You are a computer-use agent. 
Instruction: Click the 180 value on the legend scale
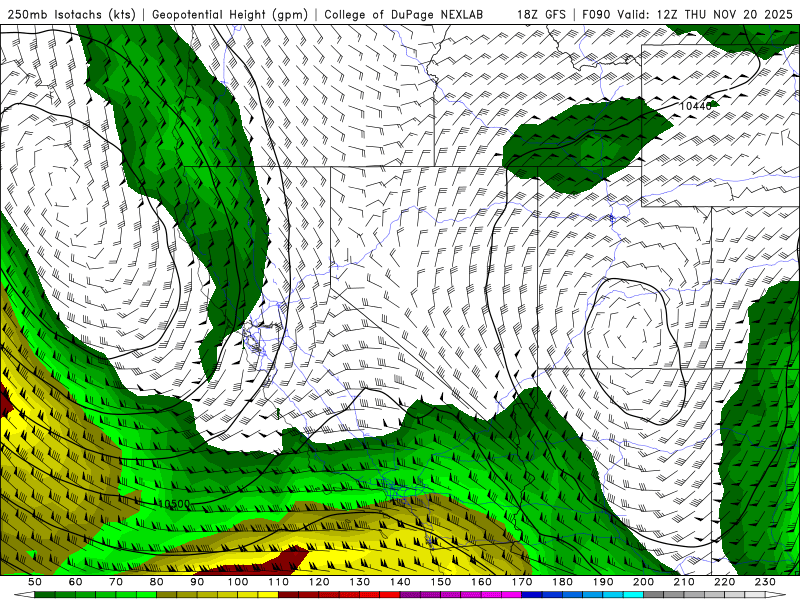click(563, 582)
